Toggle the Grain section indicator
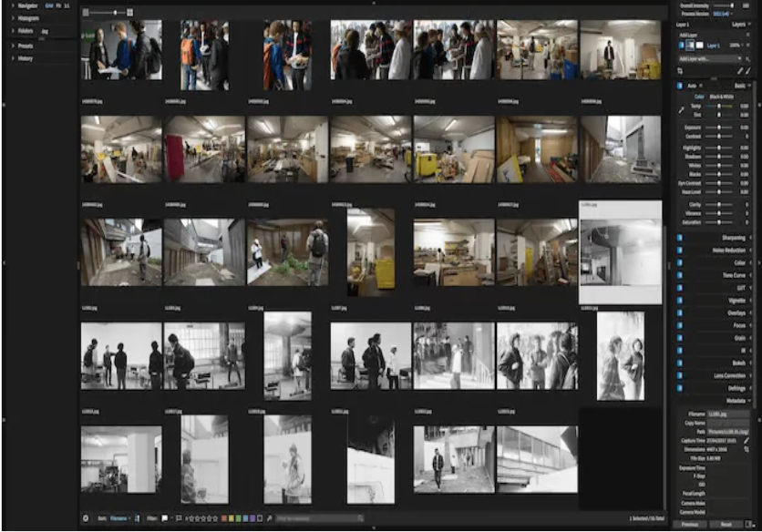Image resolution: width=762 pixels, height=532 pixels. pos(679,338)
